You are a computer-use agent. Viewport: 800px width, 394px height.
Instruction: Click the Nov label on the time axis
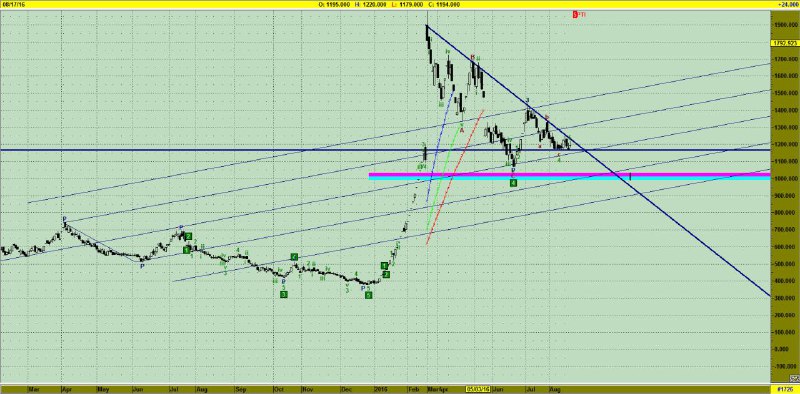click(x=308, y=389)
